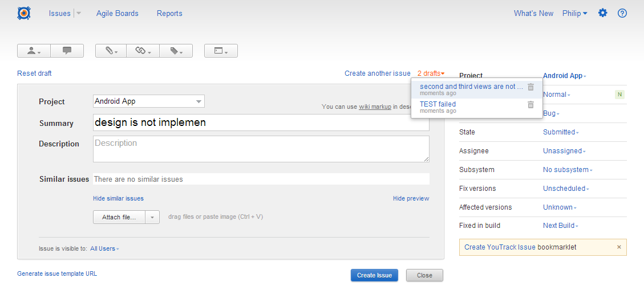This screenshot has width=644, height=290.
Task: Dismiss the YouTrack bookmarklet banner
Action: pyautogui.click(x=619, y=247)
